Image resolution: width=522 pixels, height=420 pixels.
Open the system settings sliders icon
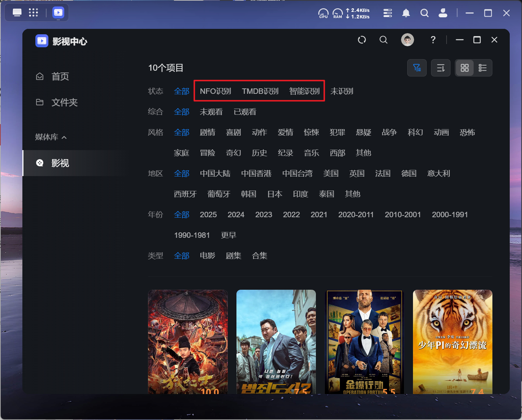388,13
